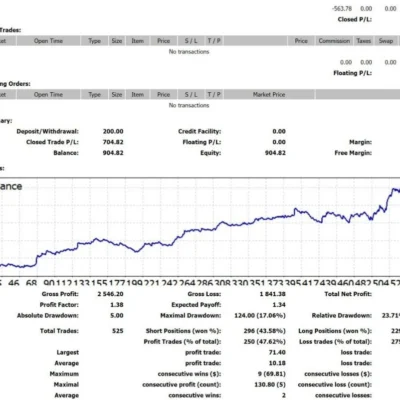The image size is (400, 400).
Task: Click the 'Balance:' label in summary
Action: pos(66,153)
